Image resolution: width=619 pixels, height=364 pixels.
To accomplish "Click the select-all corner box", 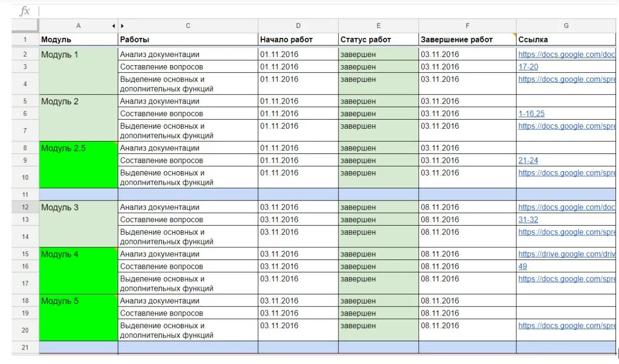I will [25, 26].
